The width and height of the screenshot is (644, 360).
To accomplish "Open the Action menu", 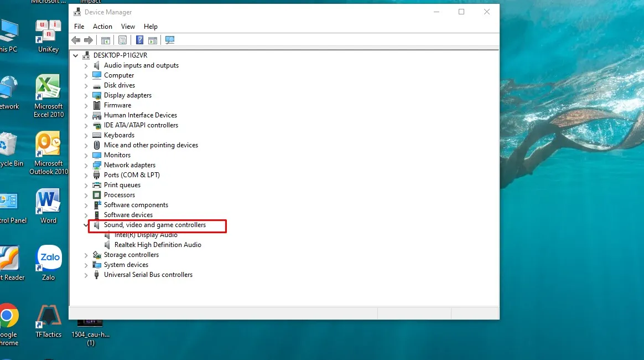I will [102, 26].
